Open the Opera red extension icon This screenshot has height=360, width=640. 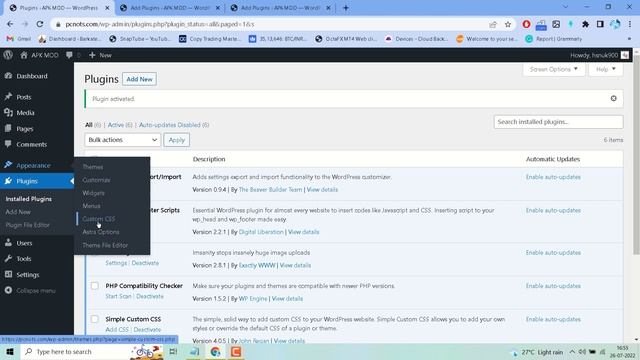[x=526, y=24]
